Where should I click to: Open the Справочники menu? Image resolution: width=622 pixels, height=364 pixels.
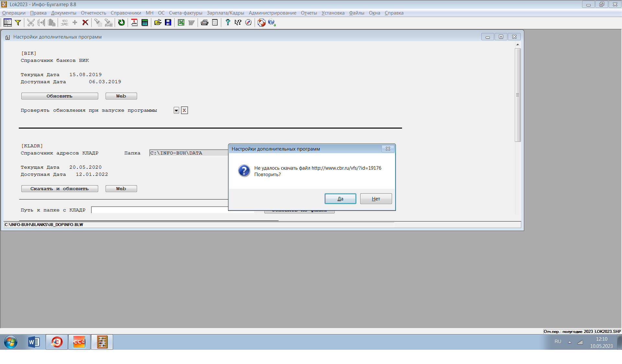point(126,13)
